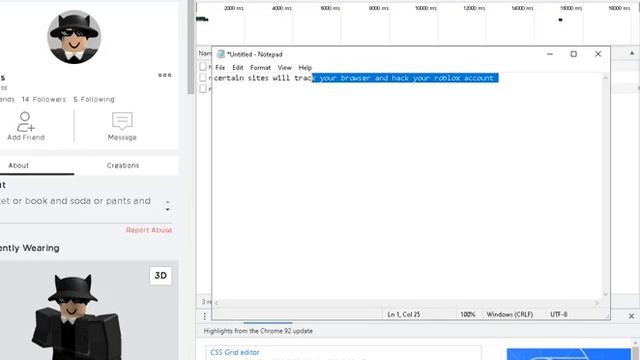Tick the second checkbox in the DevTools list
The image size is (640, 360).
[203, 78]
